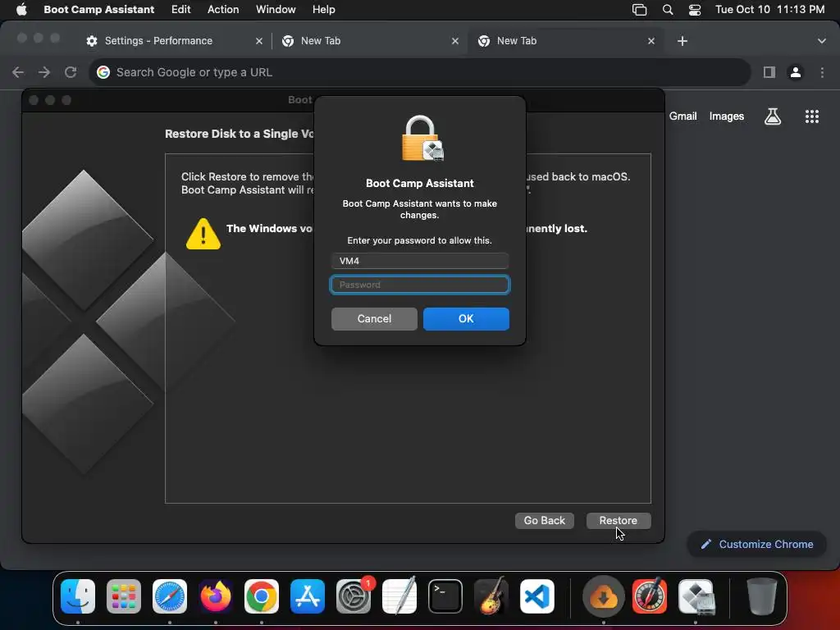
Task: Click the date and time in menu bar
Action: (769, 9)
